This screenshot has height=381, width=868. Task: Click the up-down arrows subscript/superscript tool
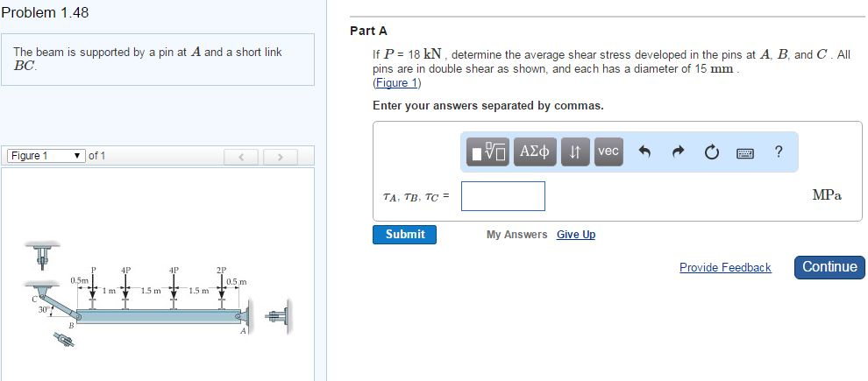tap(576, 152)
